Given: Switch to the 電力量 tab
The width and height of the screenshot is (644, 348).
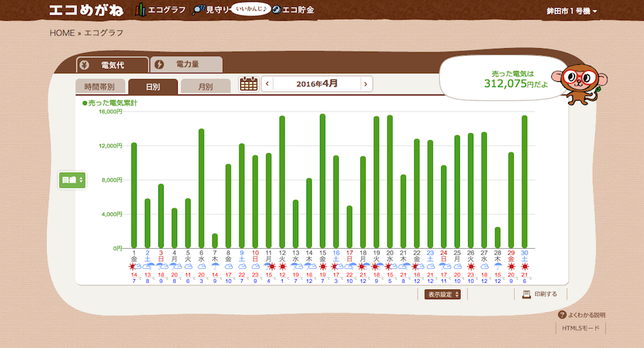Looking at the screenshot, I should [186, 64].
